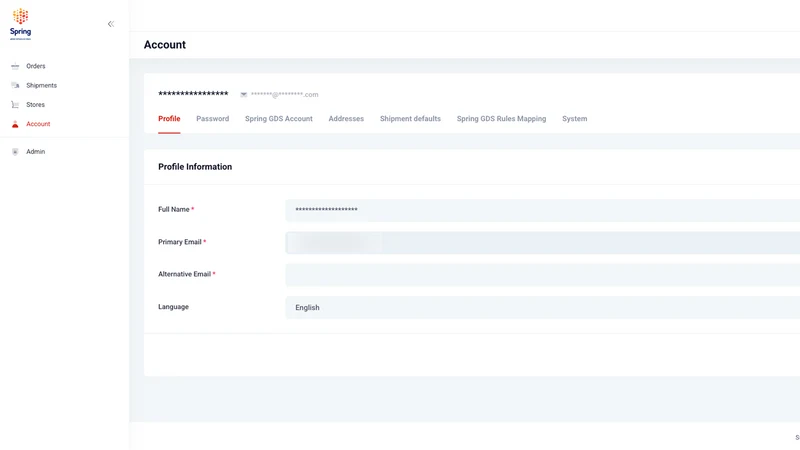
Task: Click the Alternative Email label
Action: [184, 274]
